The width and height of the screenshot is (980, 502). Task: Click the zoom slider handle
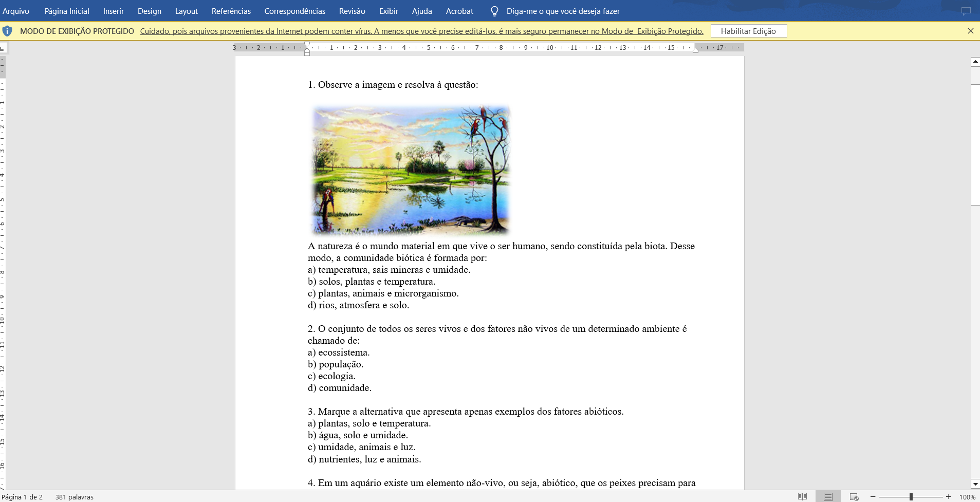911,497
